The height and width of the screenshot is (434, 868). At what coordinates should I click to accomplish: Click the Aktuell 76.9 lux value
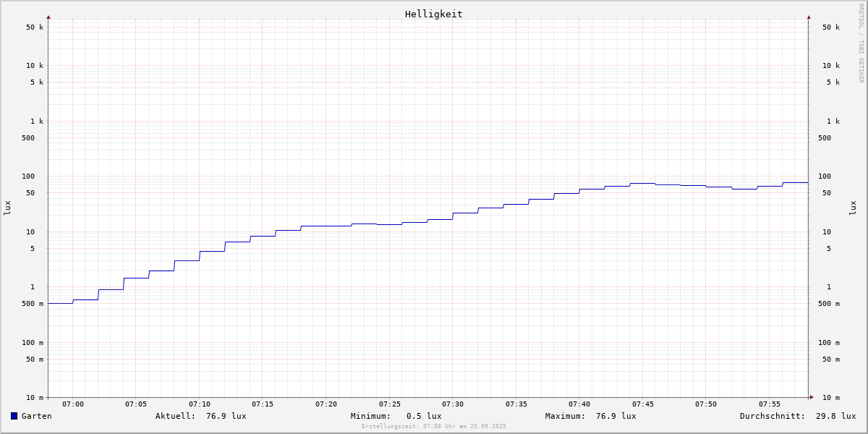tap(226, 416)
